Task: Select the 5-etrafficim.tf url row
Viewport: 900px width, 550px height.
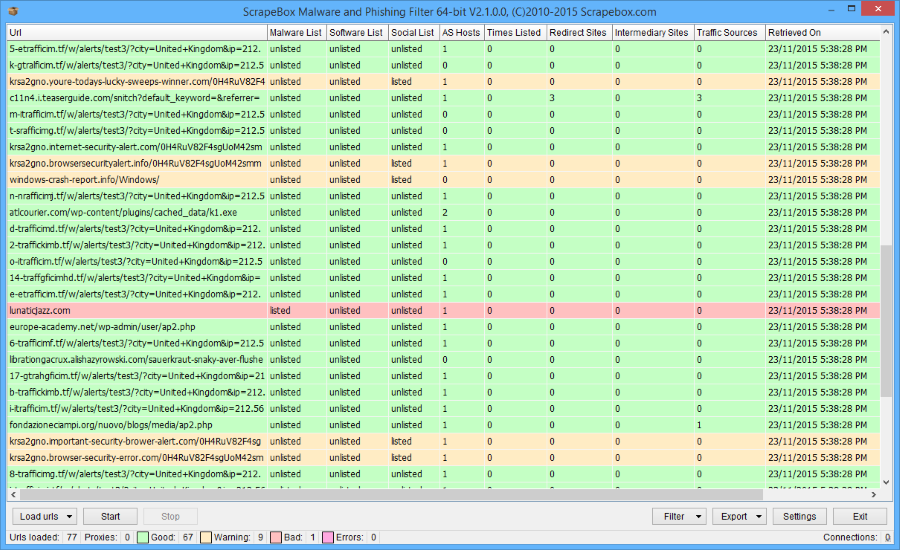Action: tap(443, 49)
